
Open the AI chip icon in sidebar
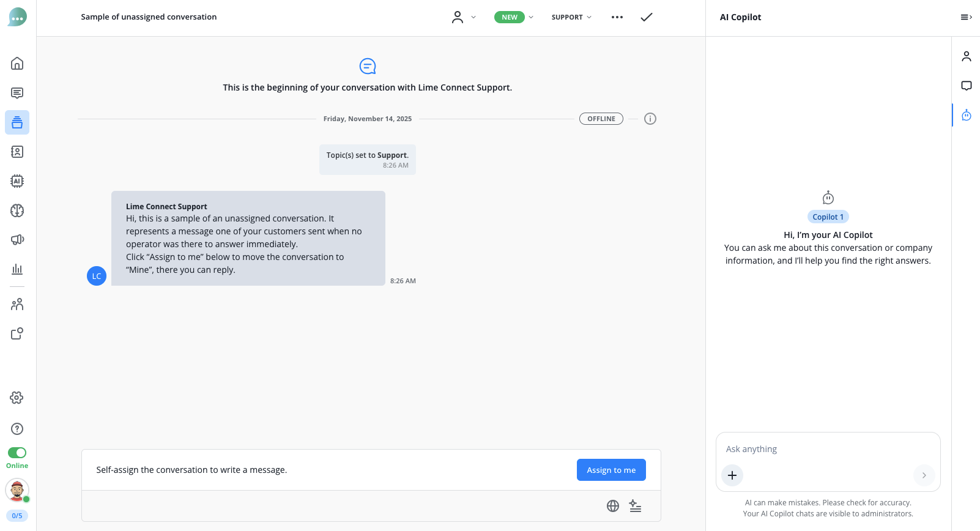coord(17,181)
